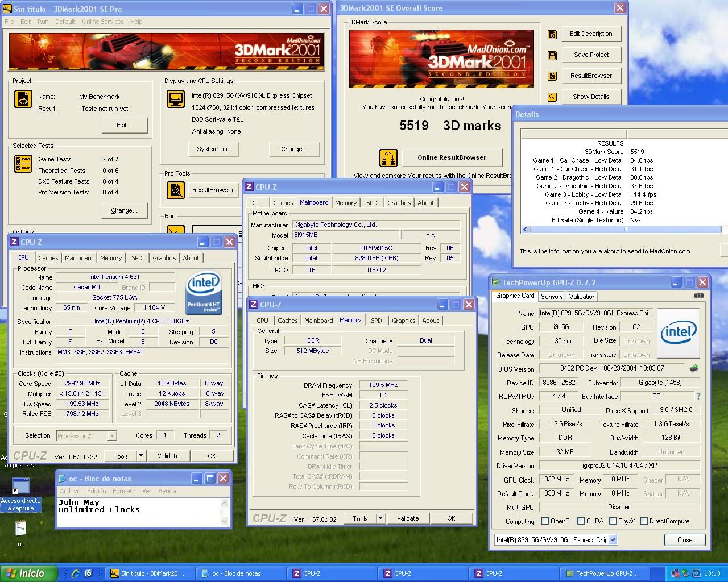
Task: Click the left arrow of Details horizontal scrollbar
Action: [x=526, y=230]
